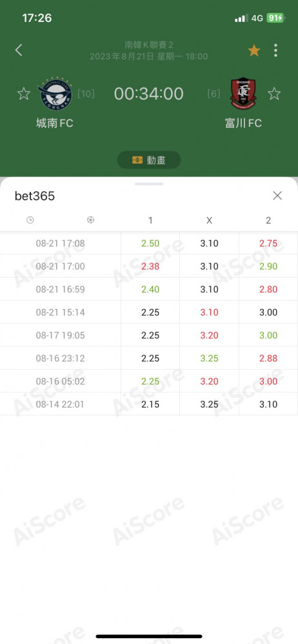
Task: Open the three-dot more options menu
Action: pos(275,50)
